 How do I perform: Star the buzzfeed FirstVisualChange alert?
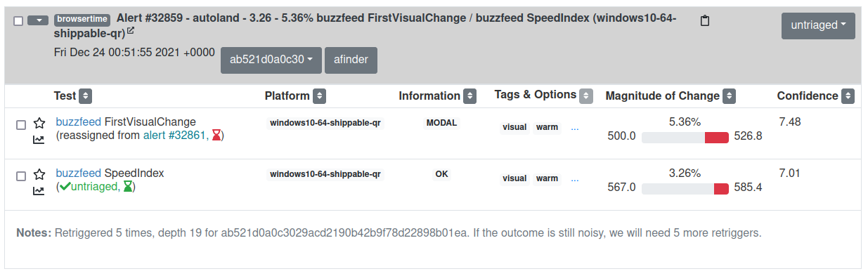39,124
